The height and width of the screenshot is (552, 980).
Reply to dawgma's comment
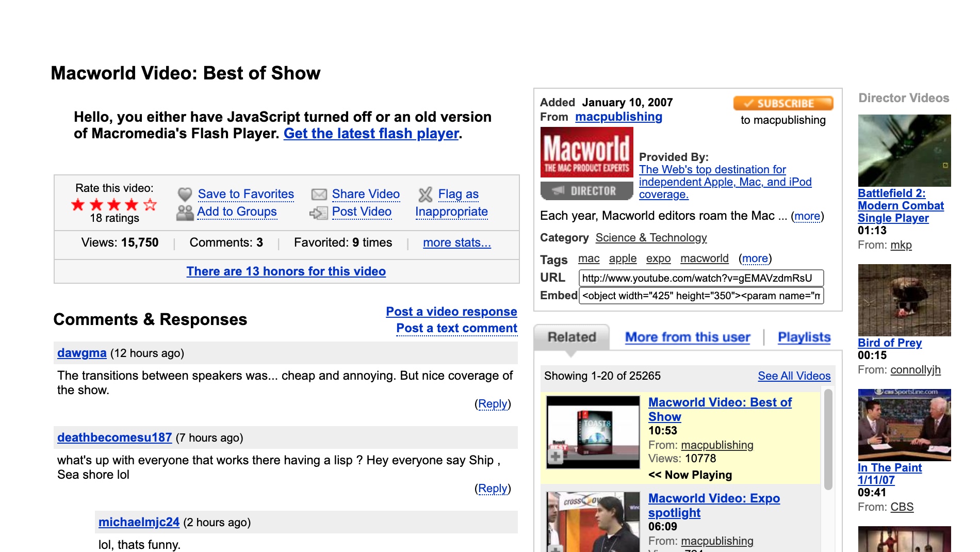(493, 404)
